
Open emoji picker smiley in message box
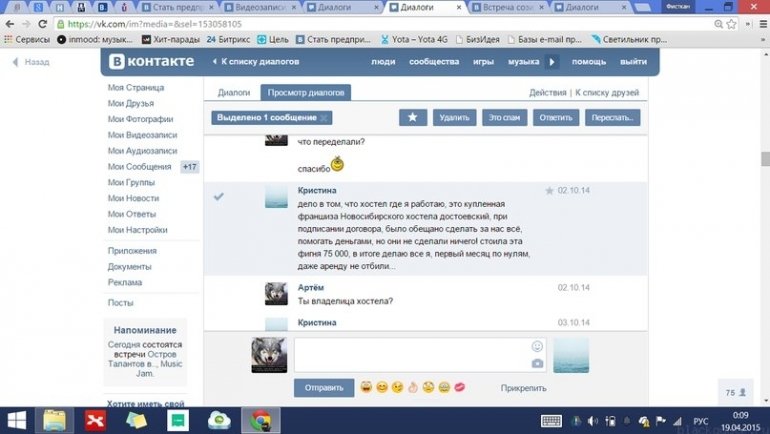coord(537,346)
